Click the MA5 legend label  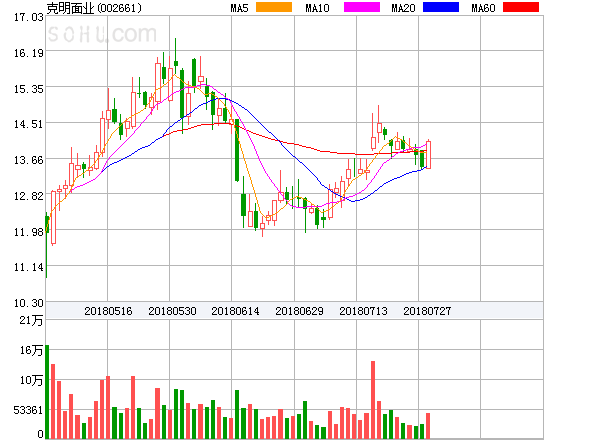tap(240, 8)
